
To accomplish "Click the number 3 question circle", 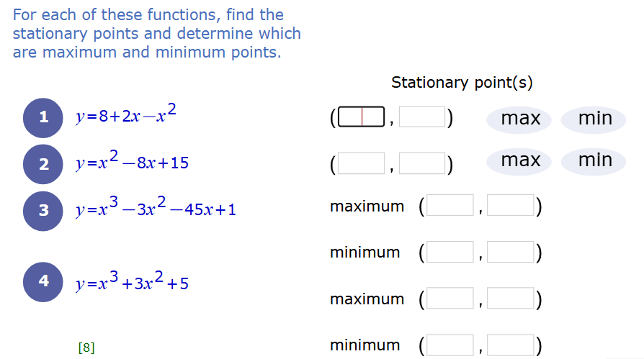I will [43, 211].
